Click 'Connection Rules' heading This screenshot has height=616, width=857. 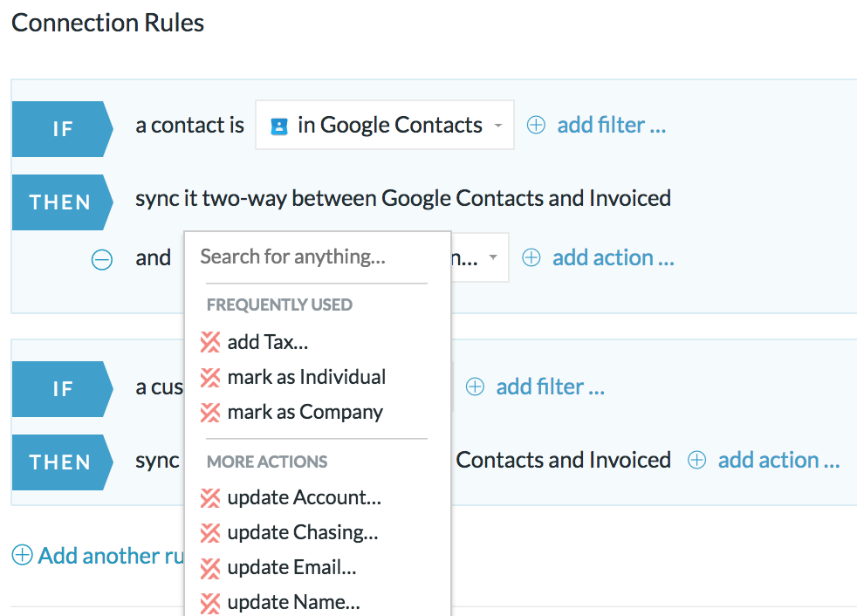click(x=107, y=23)
